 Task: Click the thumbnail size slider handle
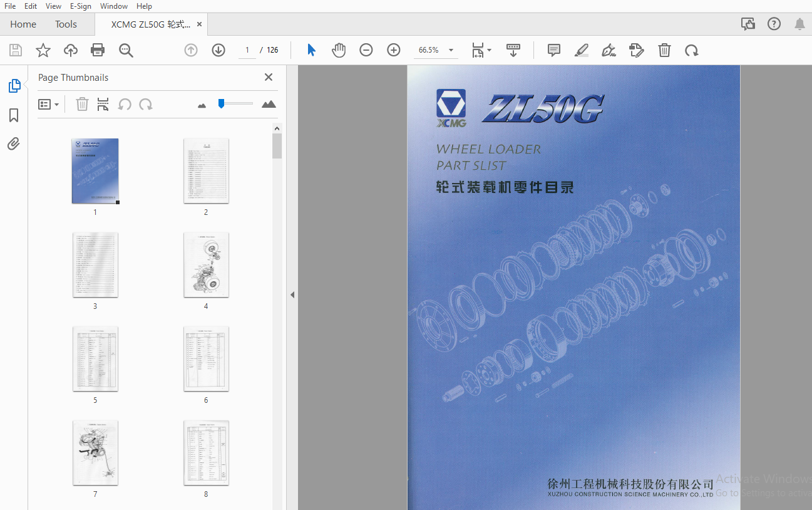click(221, 103)
